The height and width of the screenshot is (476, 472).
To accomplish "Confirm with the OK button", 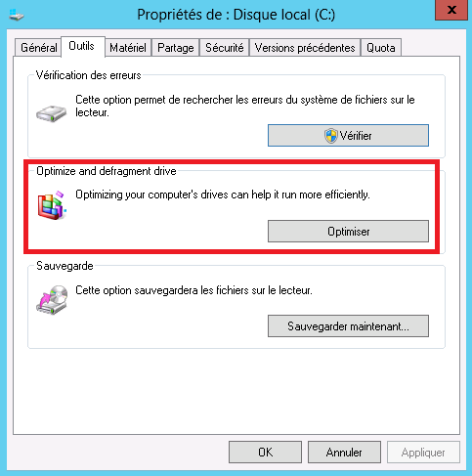I will point(265,453).
